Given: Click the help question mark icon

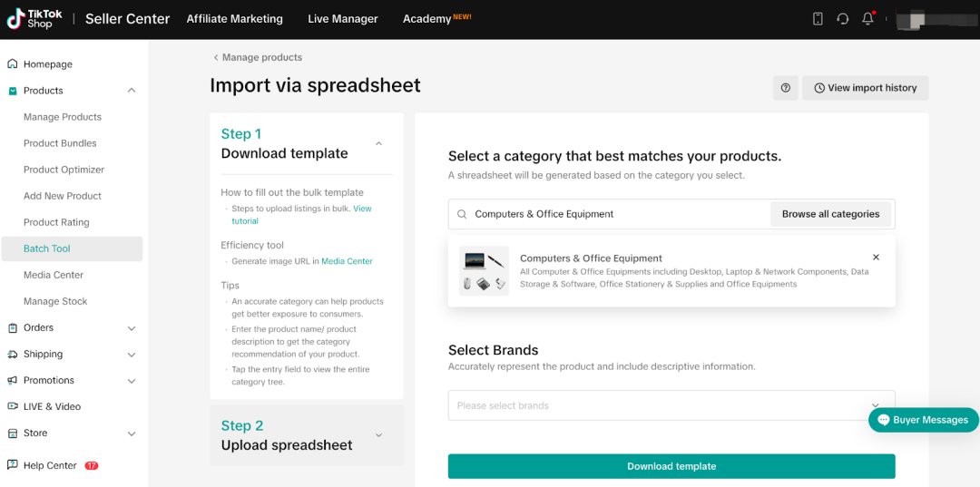Looking at the screenshot, I should pyautogui.click(x=786, y=88).
